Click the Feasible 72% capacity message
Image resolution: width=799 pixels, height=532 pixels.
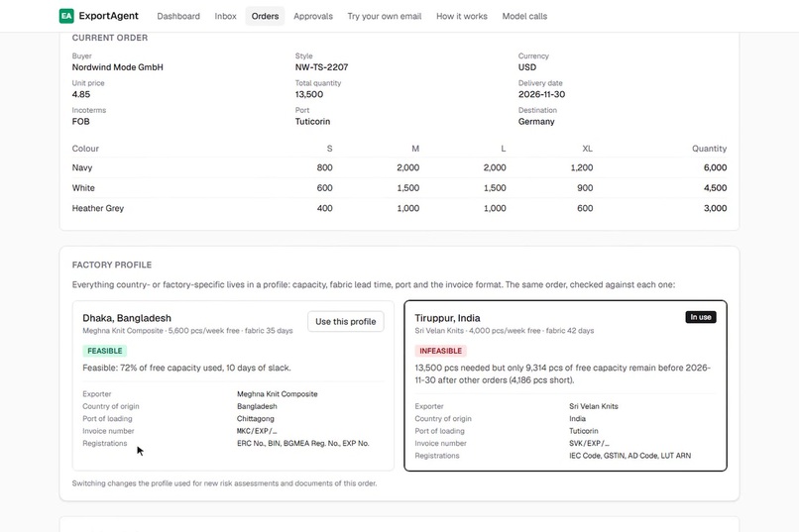[x=186, y=368]
